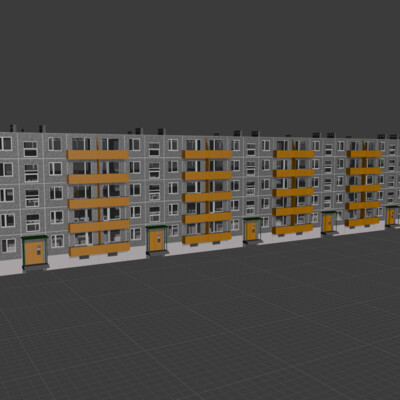The image size is (400, 400).
Task: Select the rooftop chimney pair above the second entrance
Action: click(150, 131)
